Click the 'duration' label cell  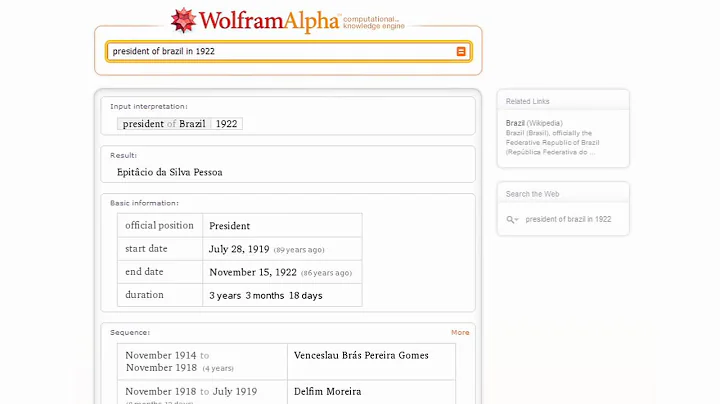[x=160, y=295]
